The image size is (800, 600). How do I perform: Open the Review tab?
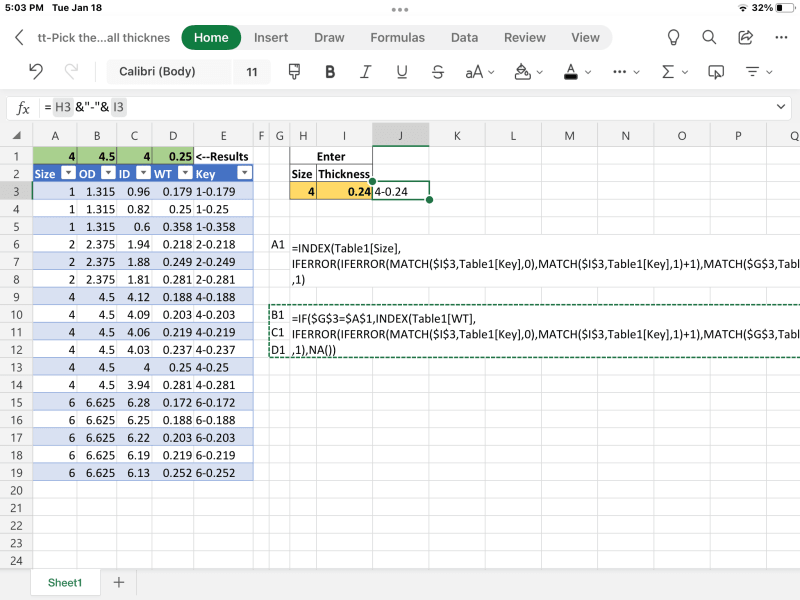[x=524, y=37]
